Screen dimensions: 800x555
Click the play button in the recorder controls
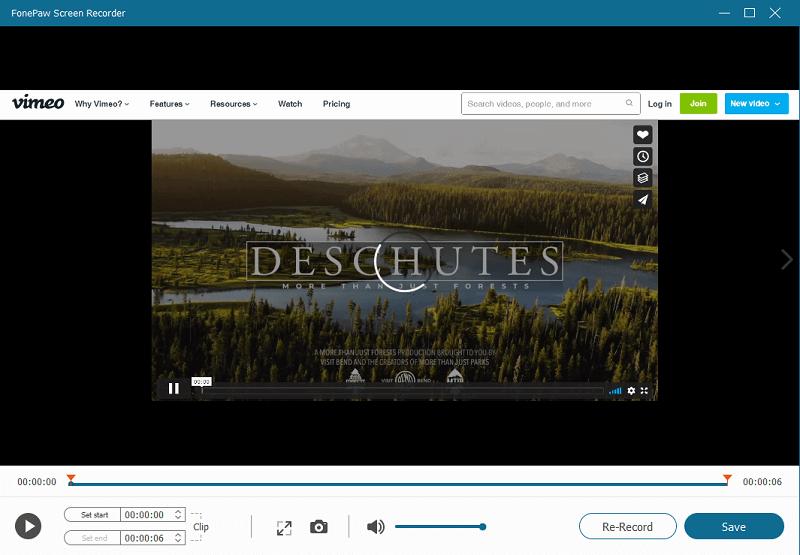click(x=28, y=526)
